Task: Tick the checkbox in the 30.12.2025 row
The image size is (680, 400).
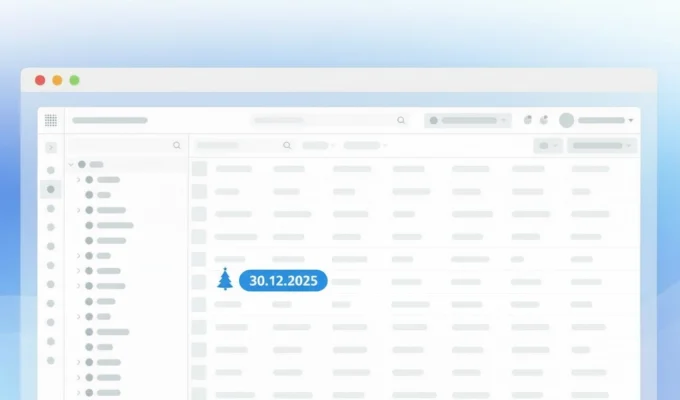Action: [199, 282]
